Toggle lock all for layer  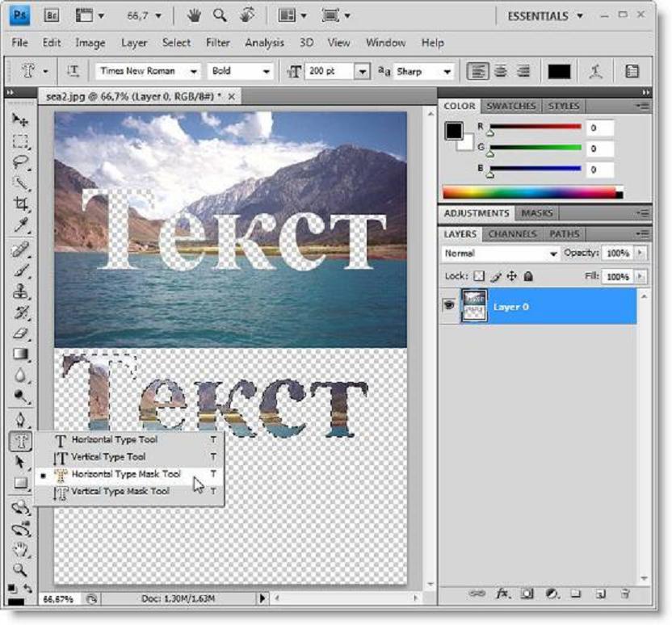pos(528,277)
